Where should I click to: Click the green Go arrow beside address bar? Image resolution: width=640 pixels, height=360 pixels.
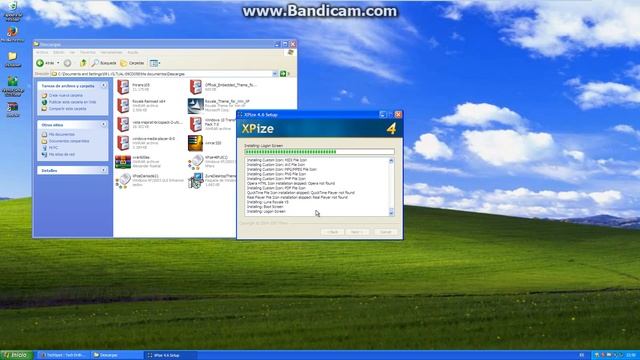(283, 74)
